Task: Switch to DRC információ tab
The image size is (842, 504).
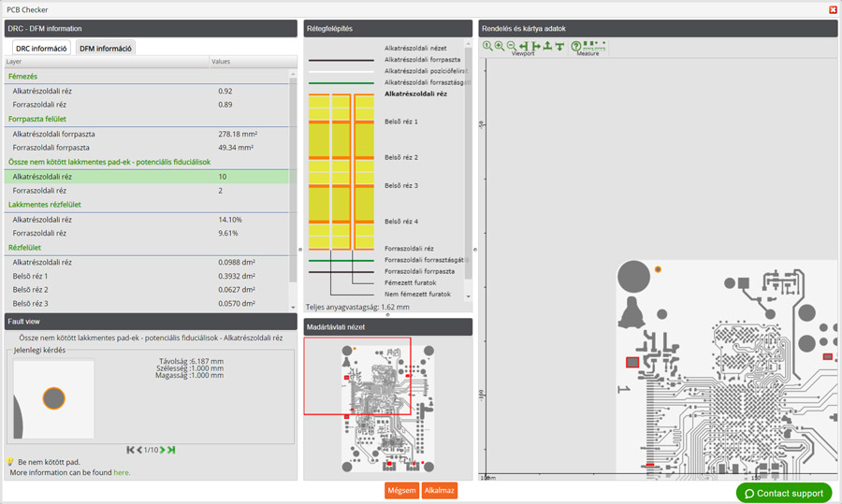Action: point(41,48)
